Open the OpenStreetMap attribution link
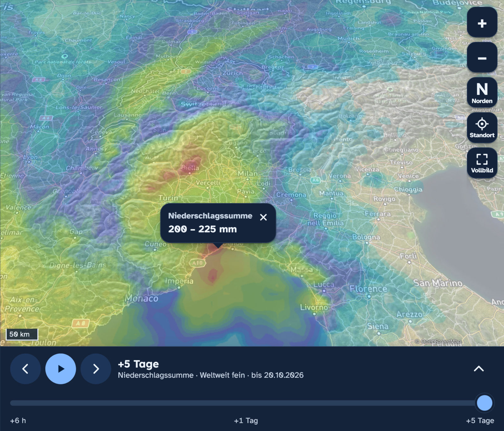The image size is (504, 431). coord(438,342)
